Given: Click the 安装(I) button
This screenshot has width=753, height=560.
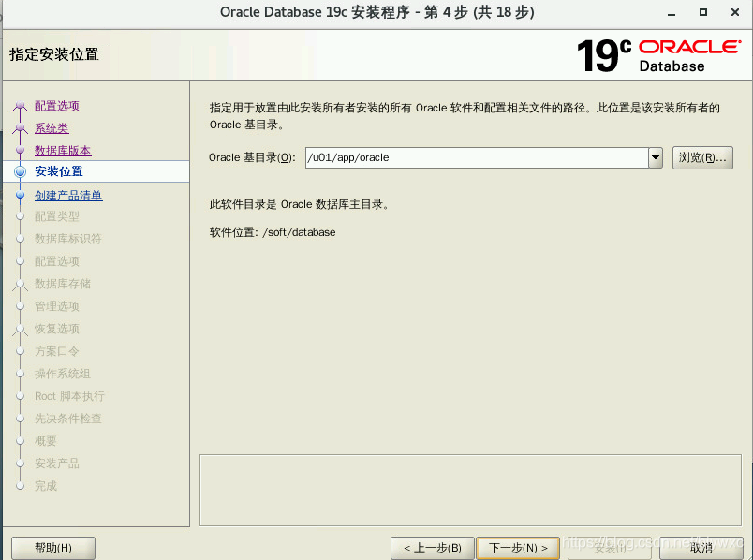Looking at the screenshot, I should [x=610, y=548].
